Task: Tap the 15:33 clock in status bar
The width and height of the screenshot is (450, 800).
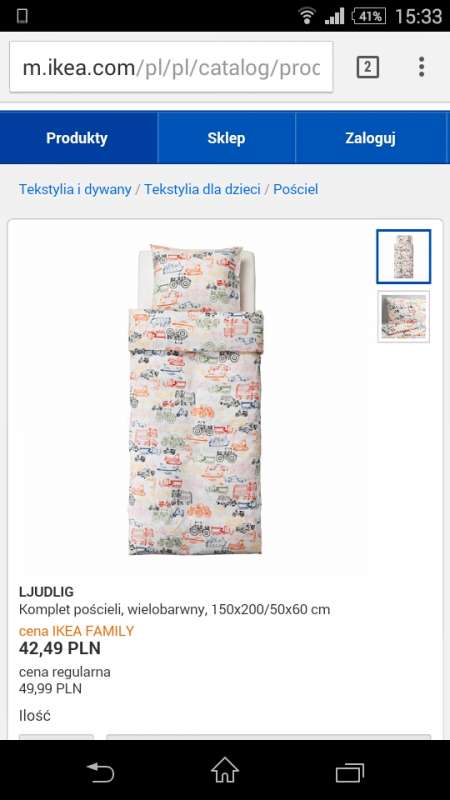Action: click(418, 16)
